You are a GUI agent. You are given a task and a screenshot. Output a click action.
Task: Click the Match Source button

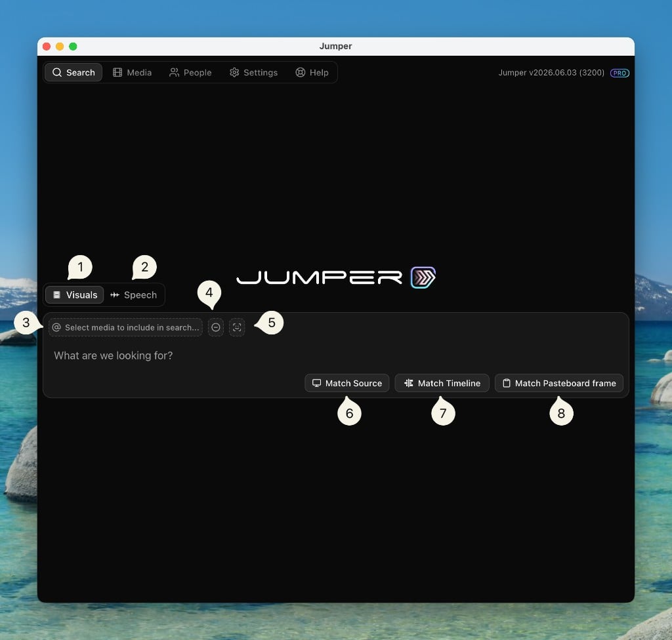(x=346, y=383)
